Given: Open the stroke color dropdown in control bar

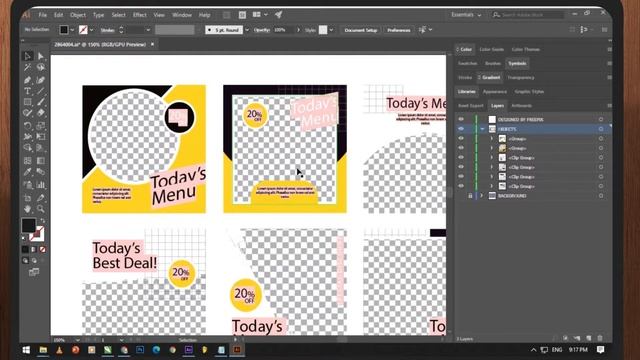Looking at the screenshot, I should pyautogui.click(x=91, y=30).
